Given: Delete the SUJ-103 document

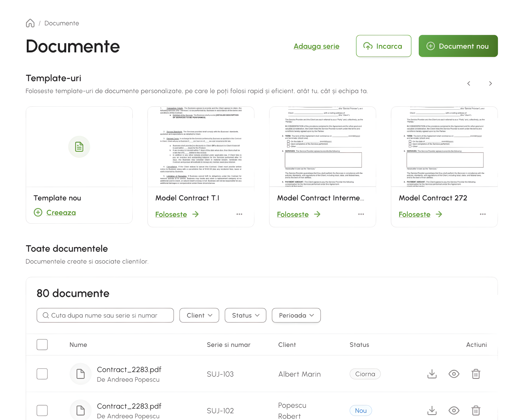Looking at the screenshot, I should click(x=476, y=374).
